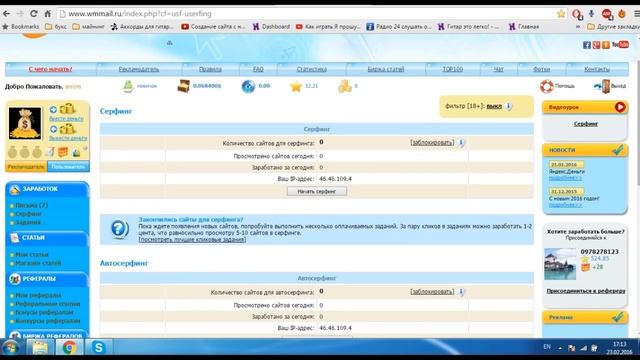The height and width of the screenshot is (360, 640).
Task: Click Ввести деньги coins icon
Action: (67, 109)
